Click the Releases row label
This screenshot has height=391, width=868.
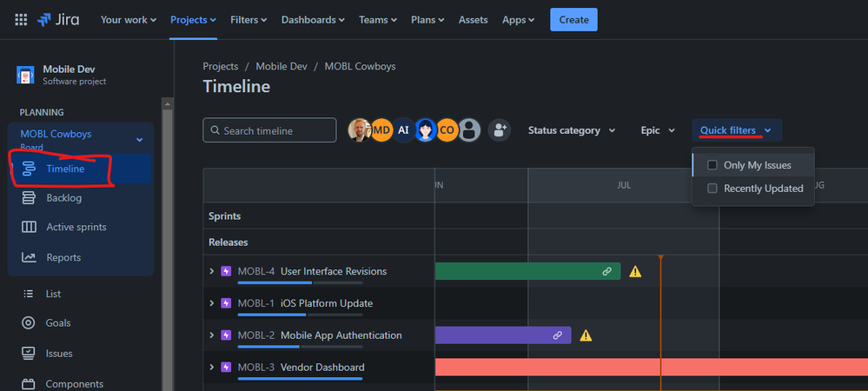(x=228, y=242)
